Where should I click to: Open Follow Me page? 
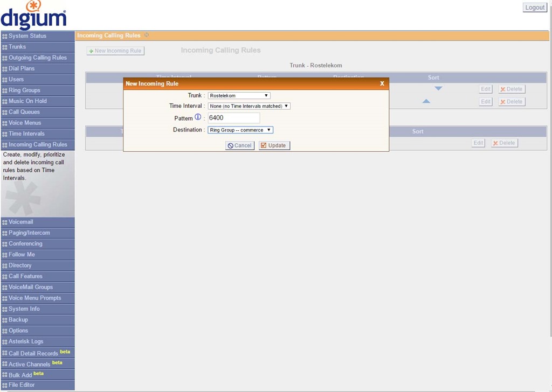38,255
